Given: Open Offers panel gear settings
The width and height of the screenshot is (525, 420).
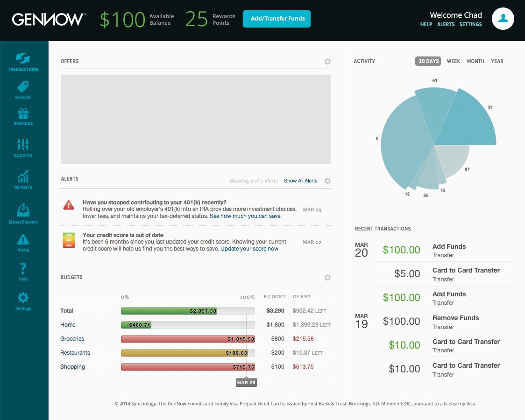Looking at the screenshot, I should click(x=327, y=62).
